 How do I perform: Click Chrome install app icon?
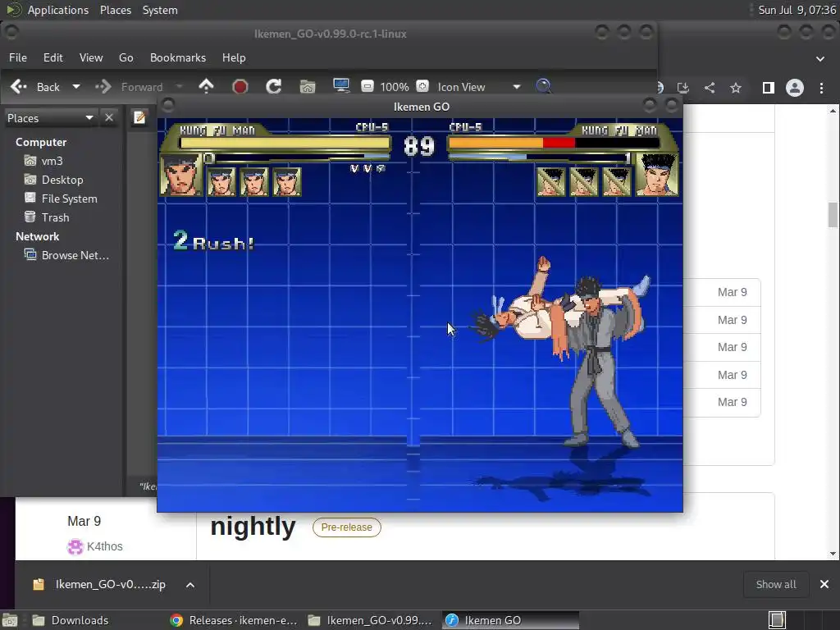pos(683,87)
